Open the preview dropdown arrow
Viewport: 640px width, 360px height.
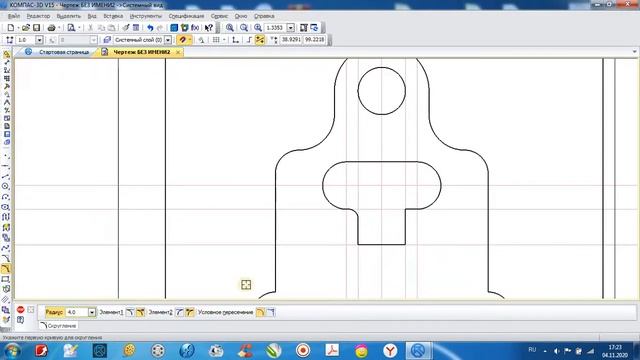point(79,28)
